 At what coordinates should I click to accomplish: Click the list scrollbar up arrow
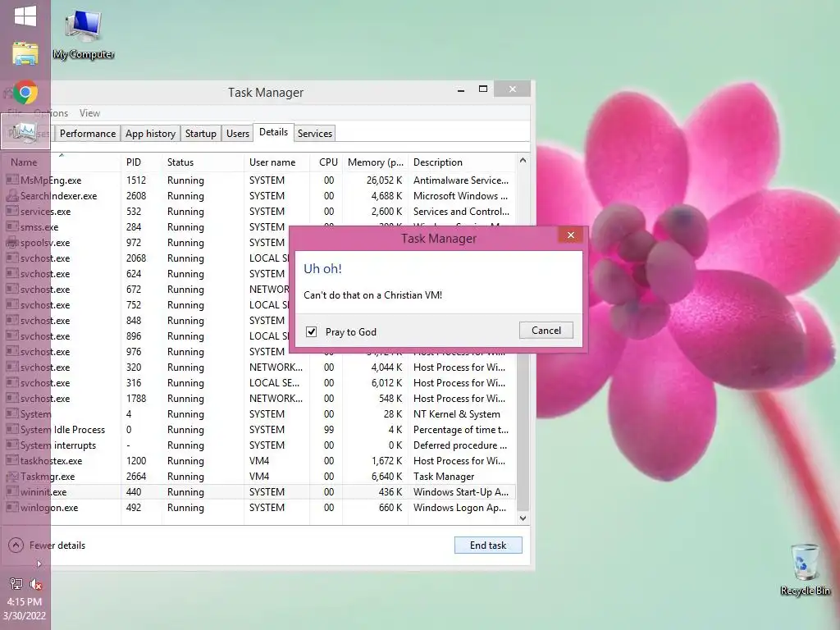click(x=523, y=161)
